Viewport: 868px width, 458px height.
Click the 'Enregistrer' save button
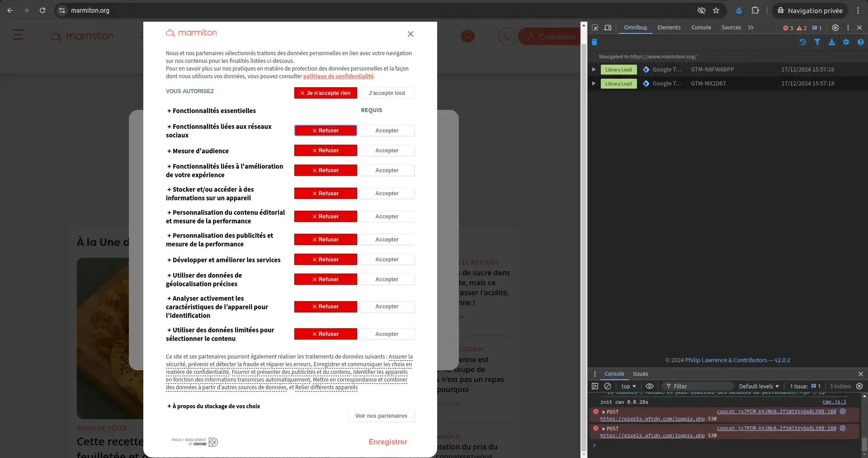(387, 442)
